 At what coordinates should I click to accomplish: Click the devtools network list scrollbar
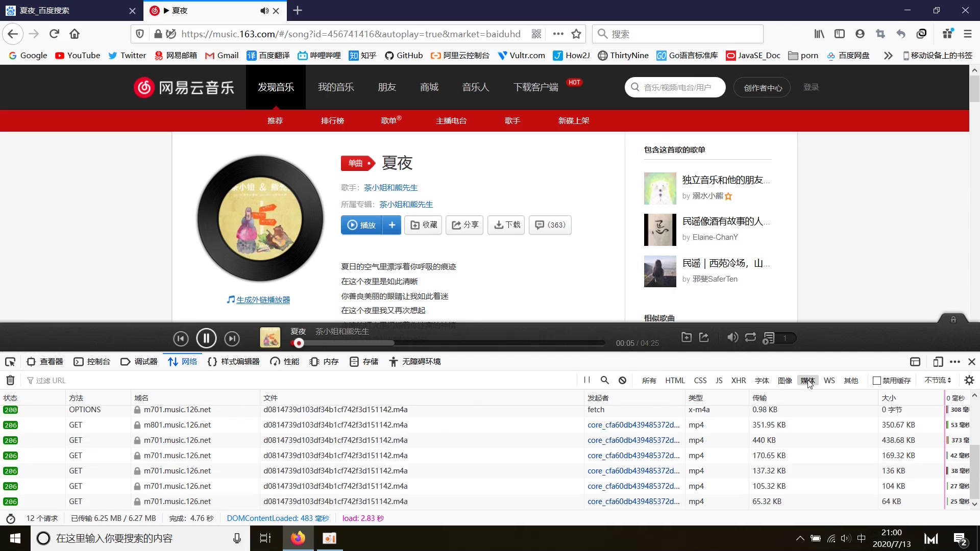click(x=974, y=471)
